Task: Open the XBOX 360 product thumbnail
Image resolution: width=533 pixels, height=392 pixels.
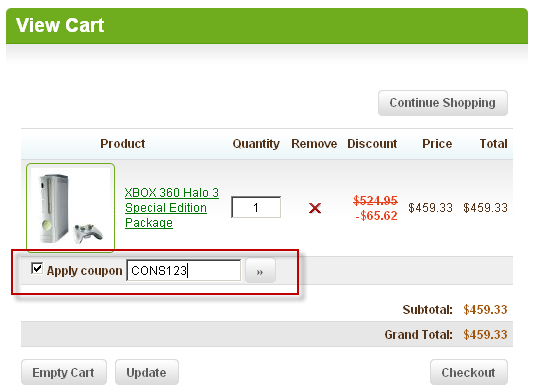Action: click(x=70, y=208)
